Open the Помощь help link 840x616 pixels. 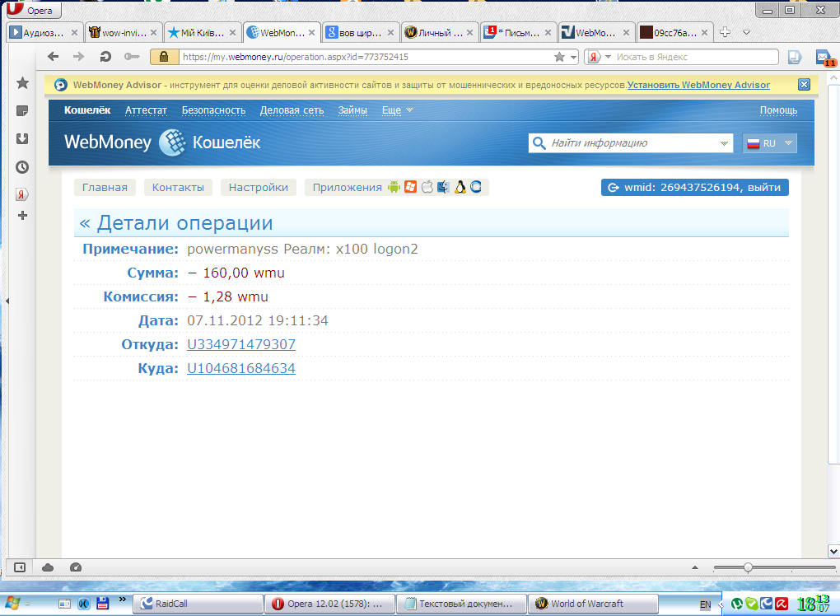coord(778,110)
